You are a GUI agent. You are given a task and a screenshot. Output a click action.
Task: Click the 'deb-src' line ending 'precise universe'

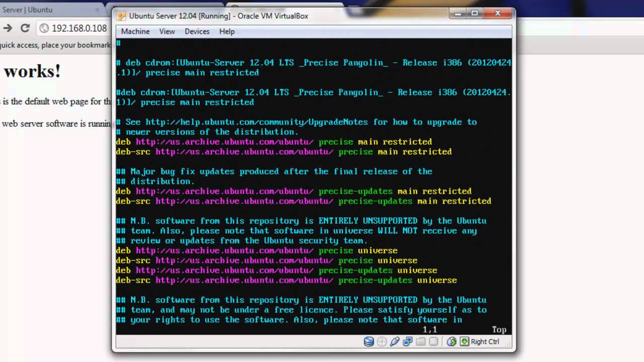coord(267,260)
